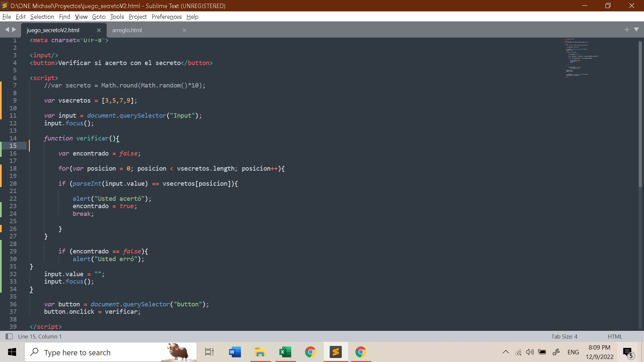Click the minimap code preview
This screenshot has width=644, height=362.
pyautogui.click(x=581, y=58)
